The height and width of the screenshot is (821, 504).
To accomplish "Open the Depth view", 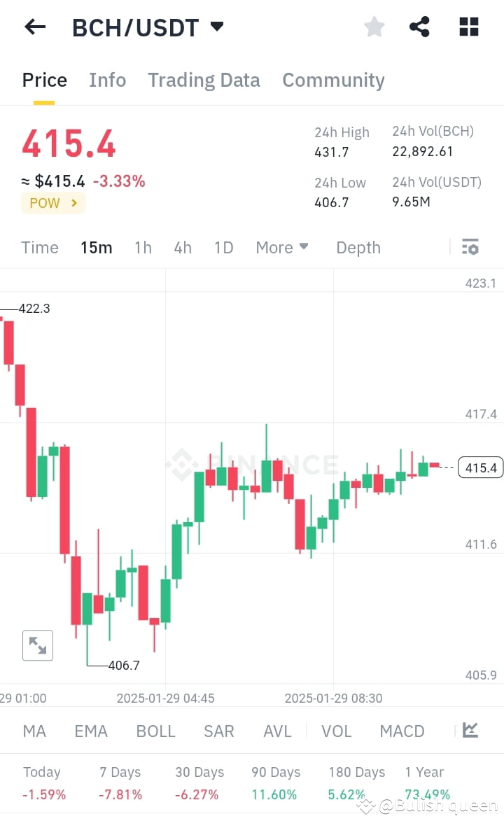I will (358, 247).
